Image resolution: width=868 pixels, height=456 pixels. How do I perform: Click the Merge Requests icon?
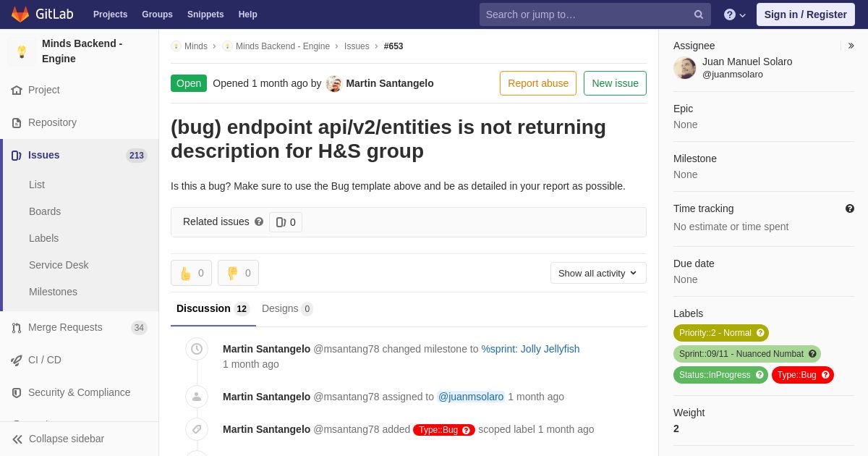(x=17, y=328)
